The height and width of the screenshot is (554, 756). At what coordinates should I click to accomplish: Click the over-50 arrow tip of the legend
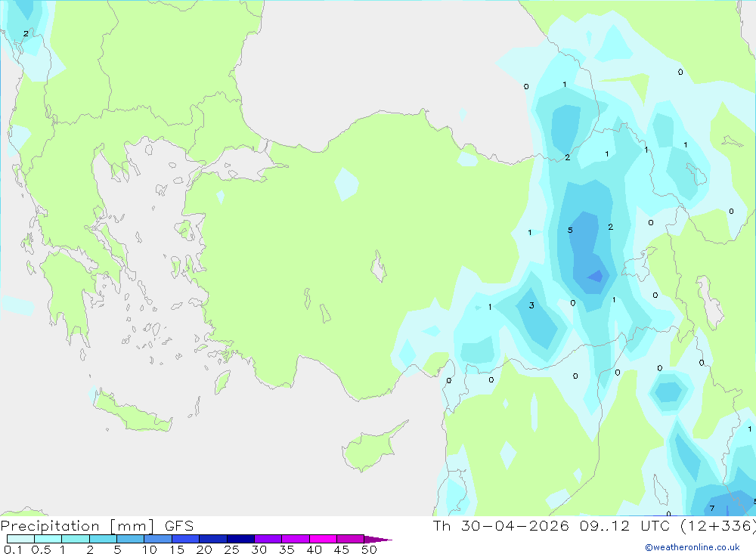click(378, 539)
